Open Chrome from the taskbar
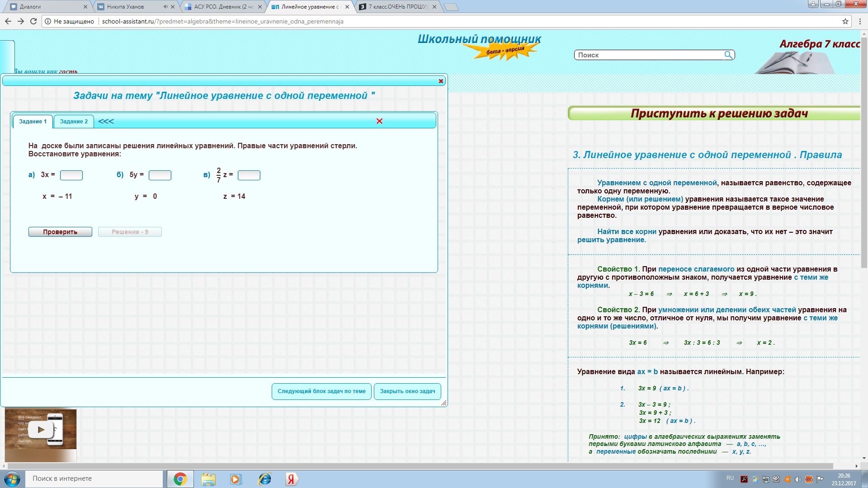868x488 pixels. tap(180, 479)
